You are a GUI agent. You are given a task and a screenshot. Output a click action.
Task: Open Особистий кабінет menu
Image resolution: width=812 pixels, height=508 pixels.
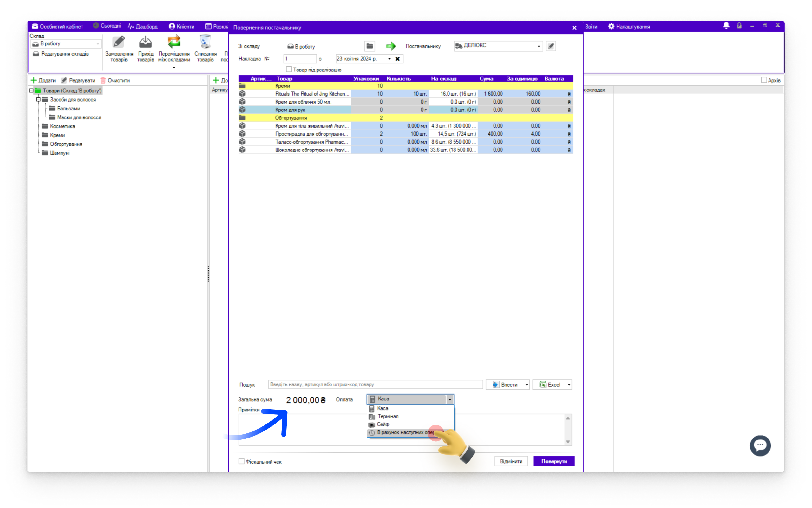57,27
